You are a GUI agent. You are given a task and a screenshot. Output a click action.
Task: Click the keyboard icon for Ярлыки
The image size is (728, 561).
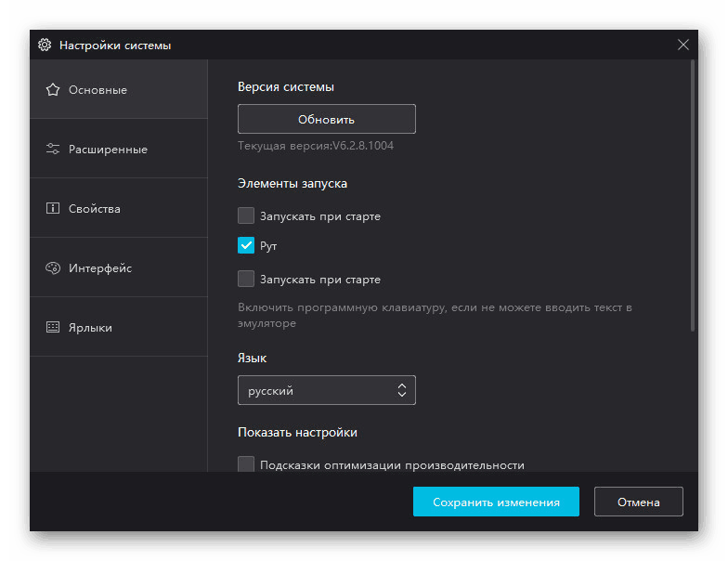pyautogui.click(x=53, y=328)
